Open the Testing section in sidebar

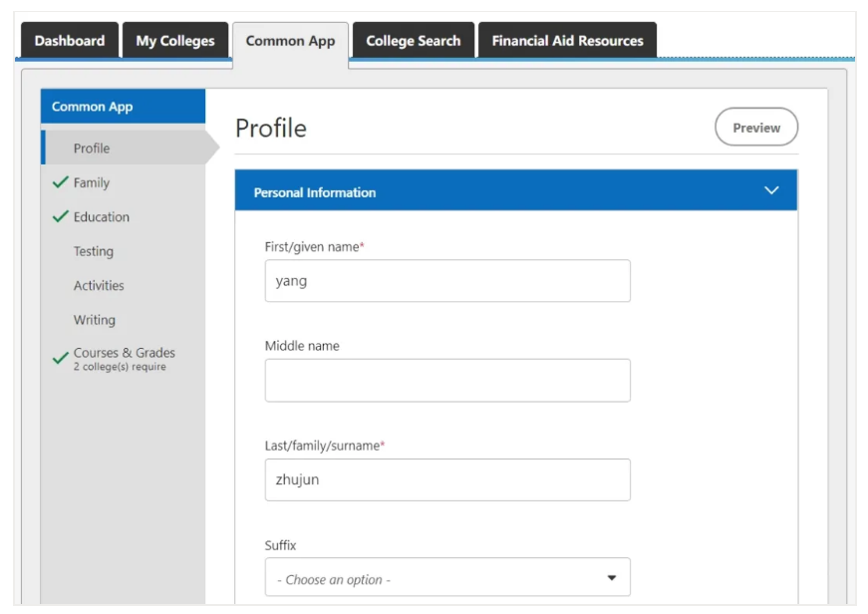pyautogui.click(x=94, y=251)
